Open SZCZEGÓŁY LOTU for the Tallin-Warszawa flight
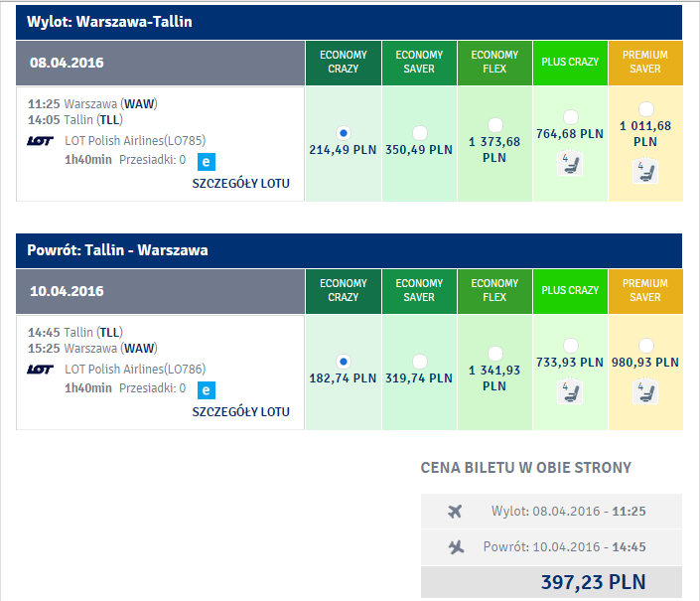The image size is (700, 601). tap(240, 412)
